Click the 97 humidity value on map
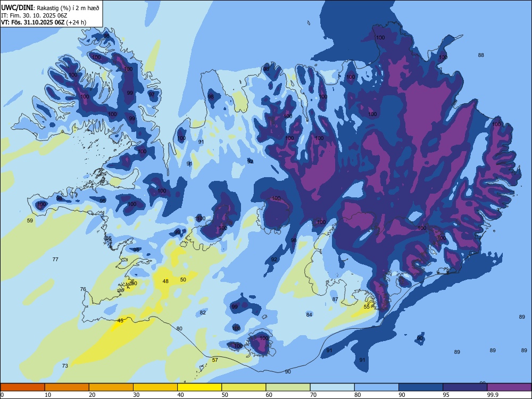532x399 pixels. [152, 94]
